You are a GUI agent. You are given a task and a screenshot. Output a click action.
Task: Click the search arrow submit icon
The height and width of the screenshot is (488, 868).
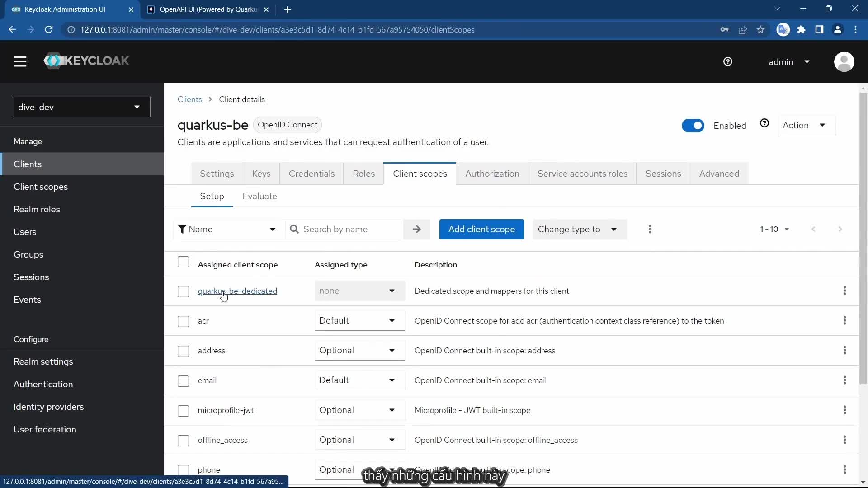(416, 230)
